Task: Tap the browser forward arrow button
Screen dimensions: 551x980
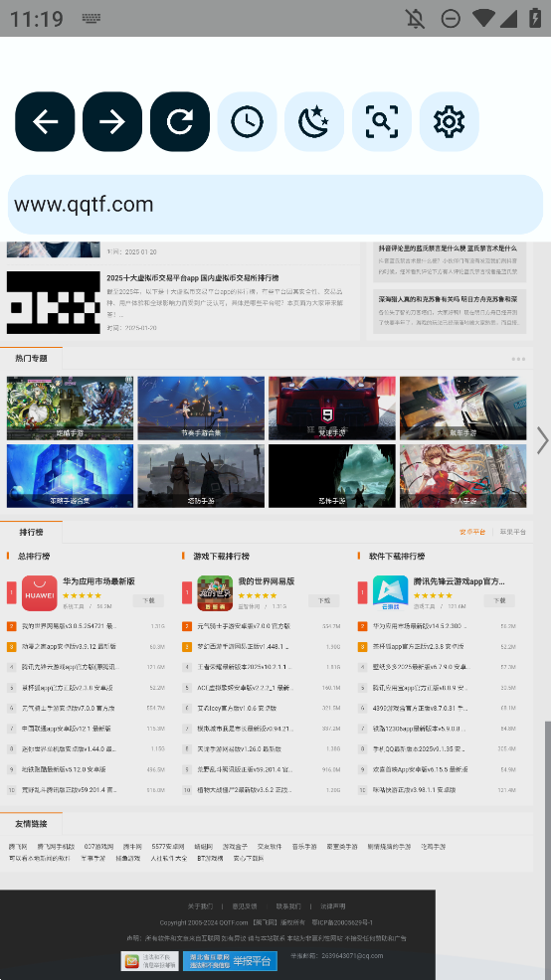Action: [x=112, y=122]
